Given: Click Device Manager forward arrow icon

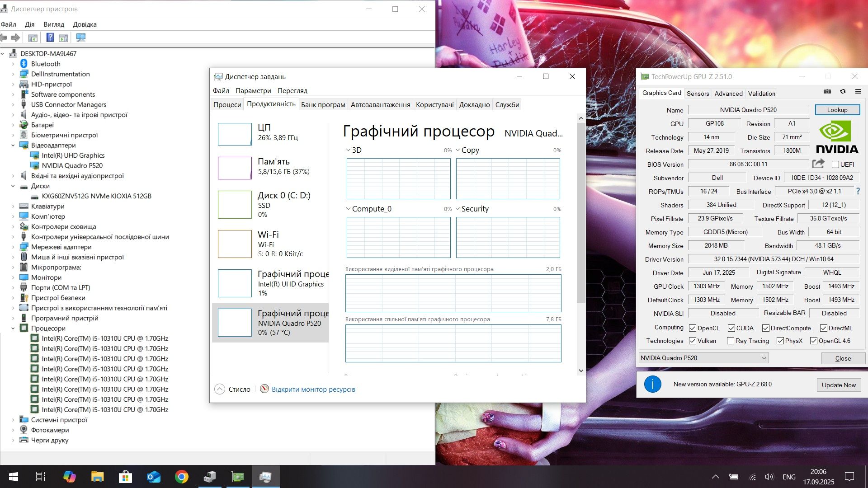Looking at the screenshot, I should 15,38.
